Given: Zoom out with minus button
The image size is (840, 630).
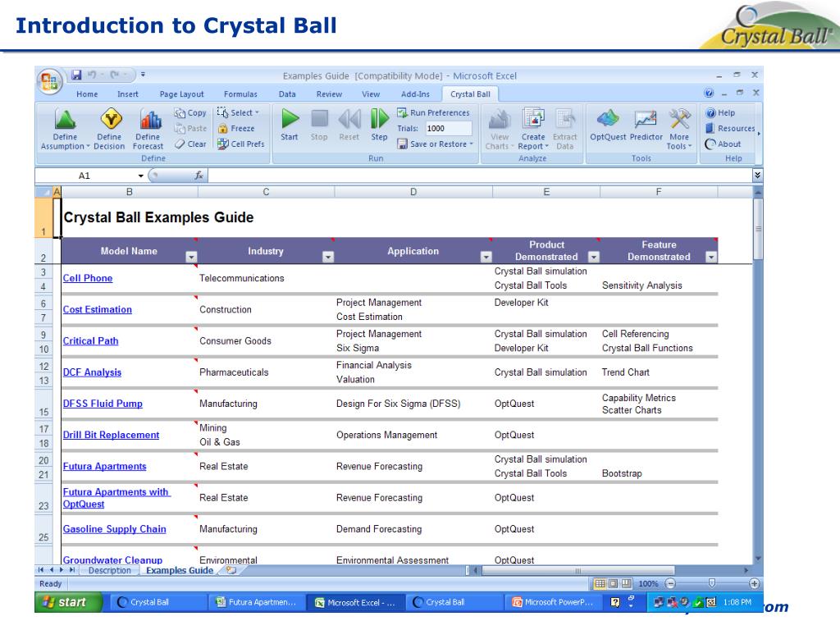Looking at the screenshot, I should [670, 583].
